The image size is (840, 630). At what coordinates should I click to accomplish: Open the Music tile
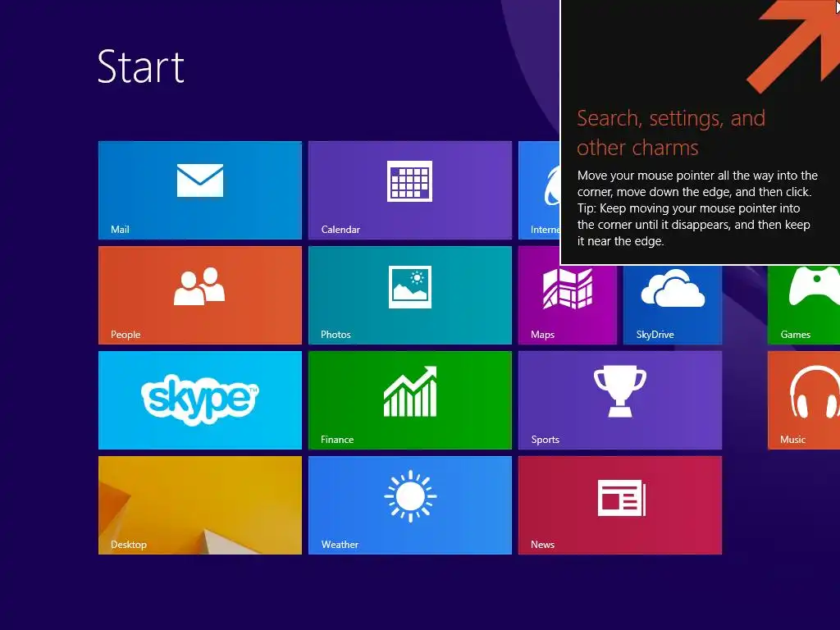coord(804,400)
